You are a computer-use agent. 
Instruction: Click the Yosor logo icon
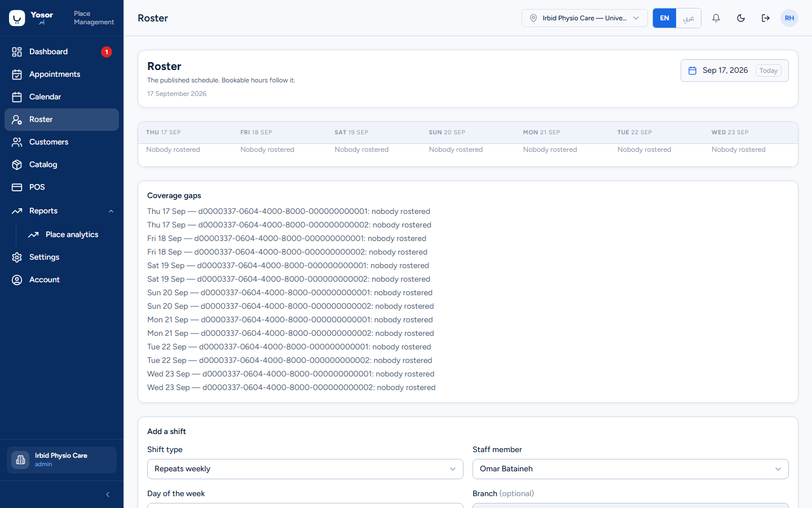tap(17, 18)
